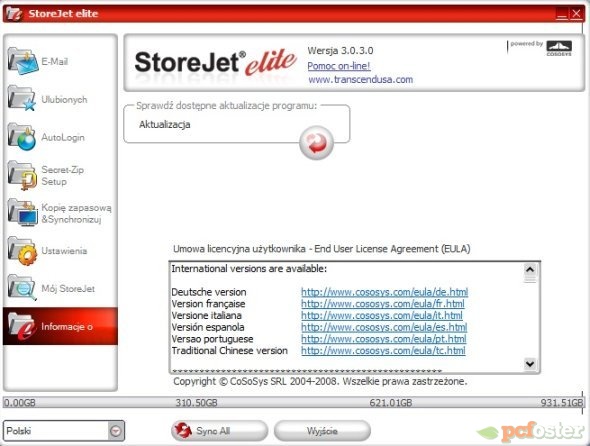This screenshot has width=590, height=446.
Task: Open the Ulubionych favorites star icon
Action: pos(23,99)
